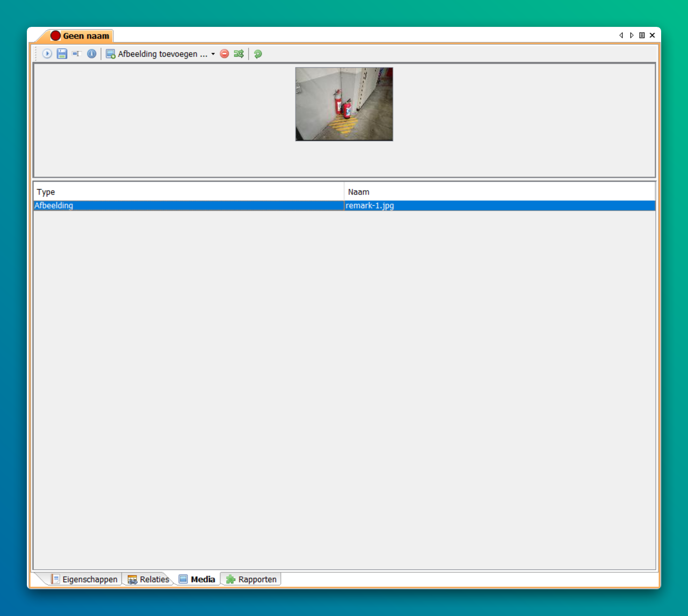Viewport: 688px width, 616px height.
Task: Refresh with the green circular arrow icon
Action: coord(258,54)
